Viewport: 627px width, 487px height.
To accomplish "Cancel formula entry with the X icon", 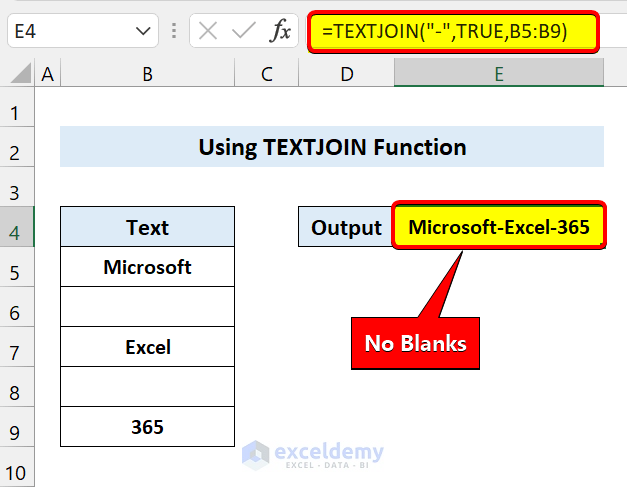I will click(208, 31).
